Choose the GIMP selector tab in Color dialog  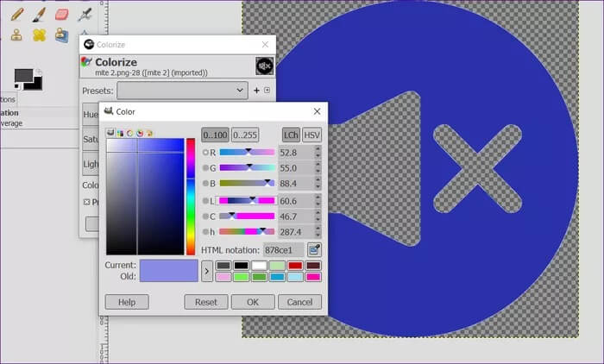click(110, 133)
